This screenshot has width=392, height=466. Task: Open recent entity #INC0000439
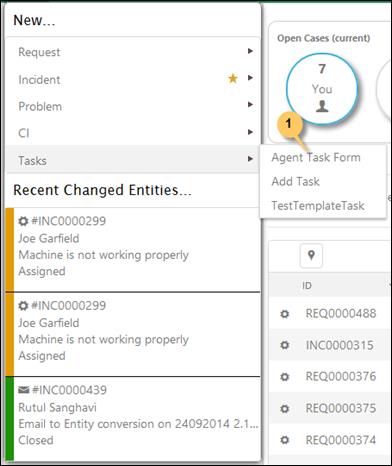point(133,418)
